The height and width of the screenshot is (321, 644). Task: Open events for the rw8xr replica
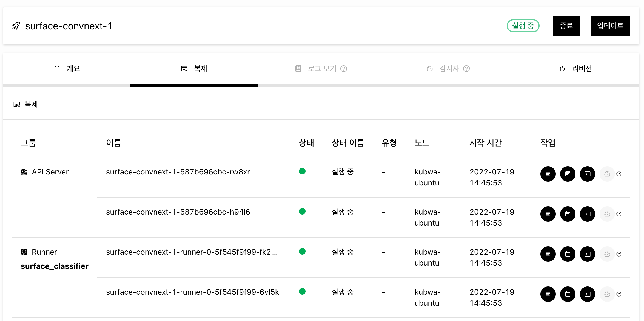pyautogui.click(x=568, y=174)
